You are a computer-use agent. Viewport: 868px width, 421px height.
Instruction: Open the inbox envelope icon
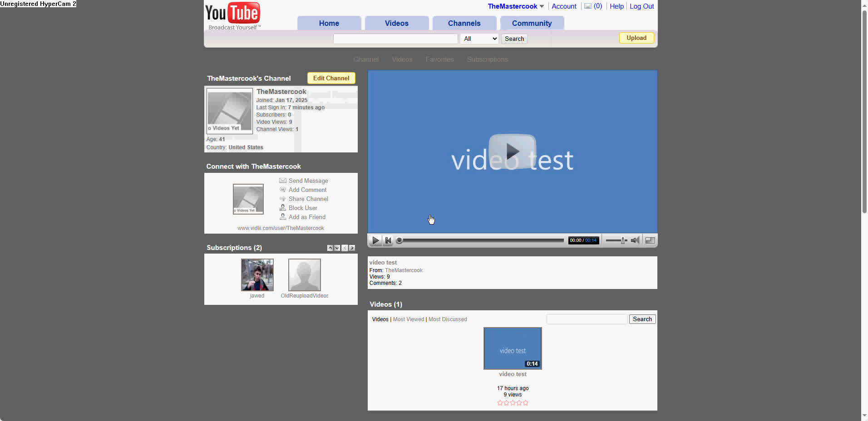click(588, 6)
